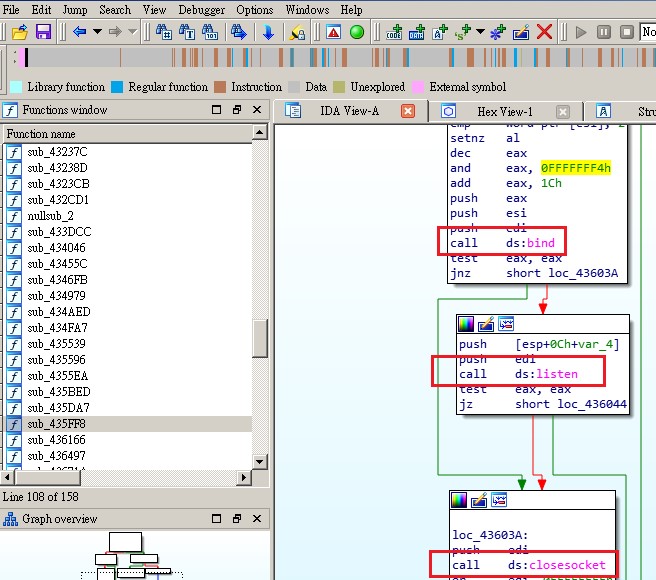Click the External symbol pink legend swatch
This screenshot has width=656, height=580.
(x=418, y=87)
